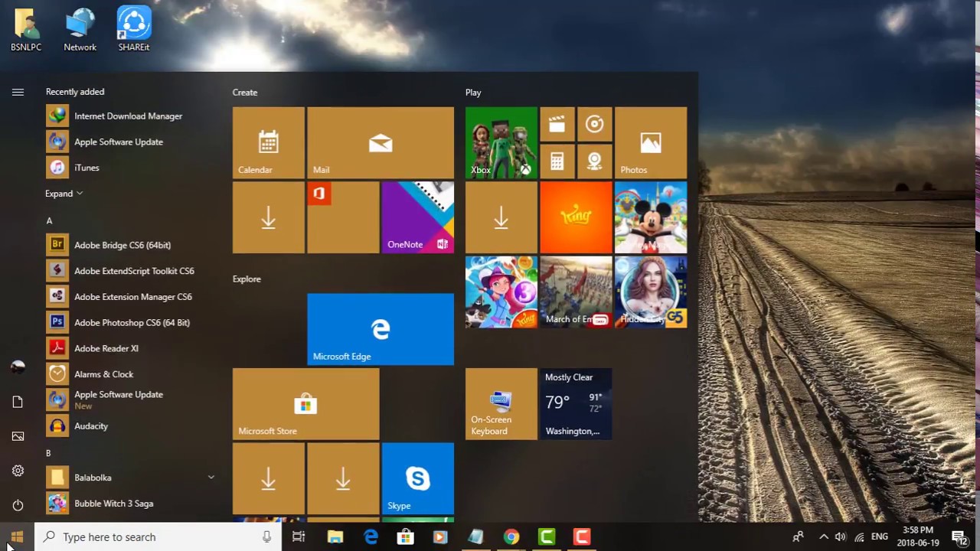Image resolution: width=980 pixels, height=551 pixels.
Task: Open the Microsoft Store tile
Action: tap(305, 404)
